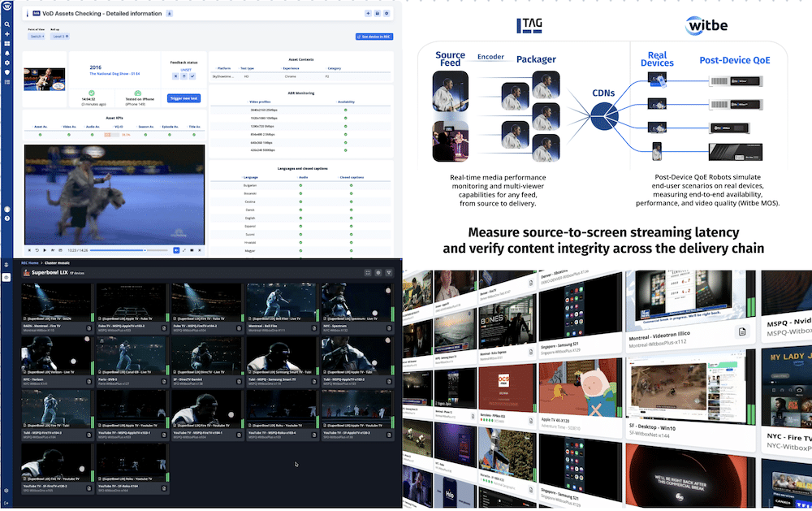Open the NYC - Verizon stream thumbnail
The image size is (812, 511).
click(x=56, y=356)
